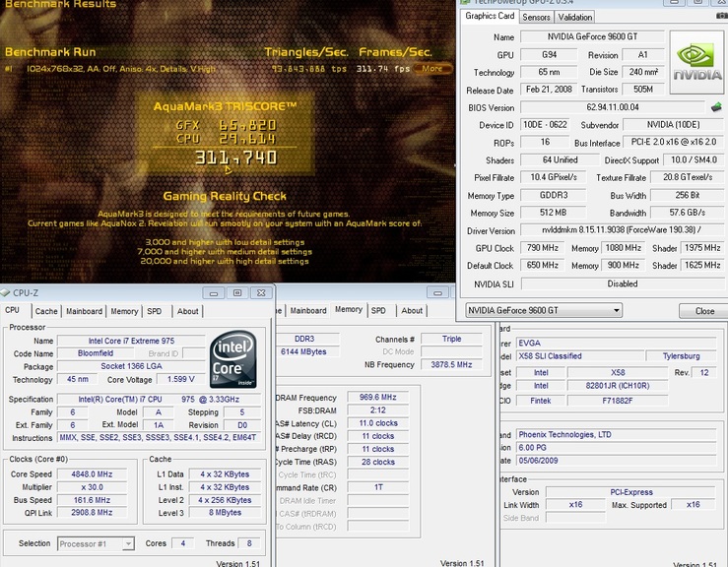This screenshot has height=567, width=728.
Task: Open the NVIDIA GeForce 9600 GT dropdown
Action: 544,310
